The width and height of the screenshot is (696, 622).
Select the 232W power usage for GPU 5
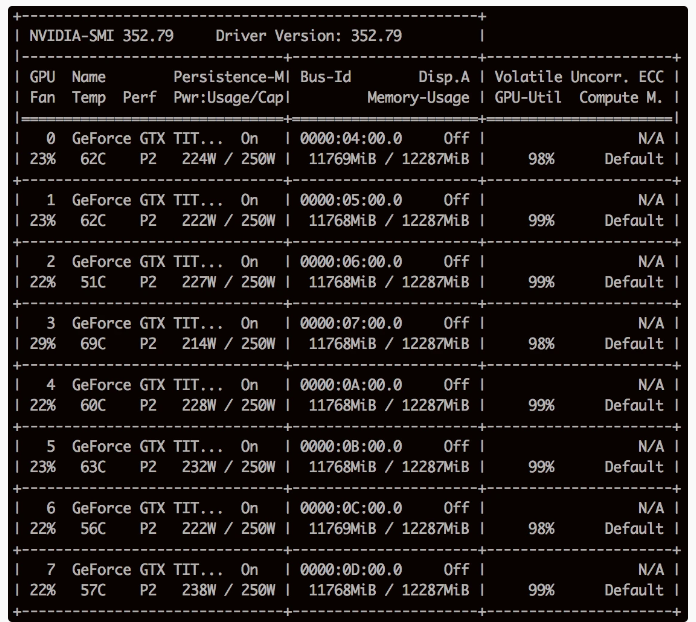[200, 467]
